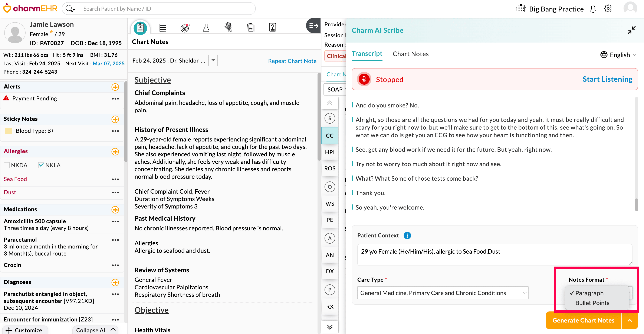The image size is (644, 334).
Task: Switch to Chart Notes tab in AI Scribe
Action: pyautogui.click(x=411, y=54)
